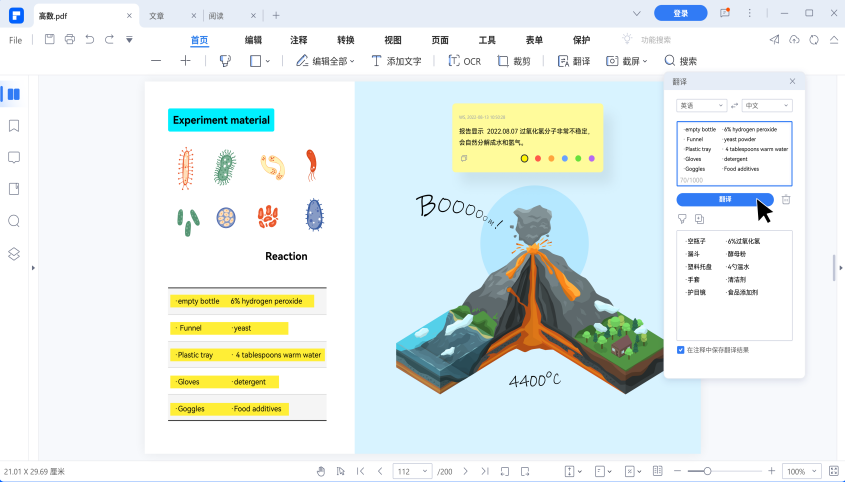This screenshot has width=845, height=482.
Task: Switch to the 表单 ribbon tab
Action: click(x=534, y=40)
